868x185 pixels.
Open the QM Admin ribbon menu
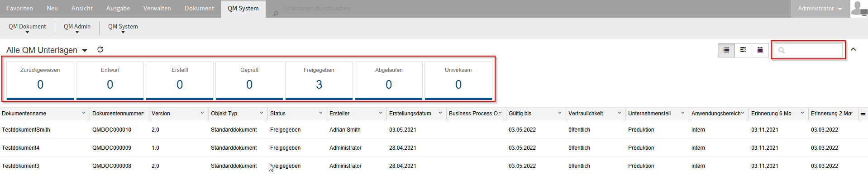click(x=77, y=28)
